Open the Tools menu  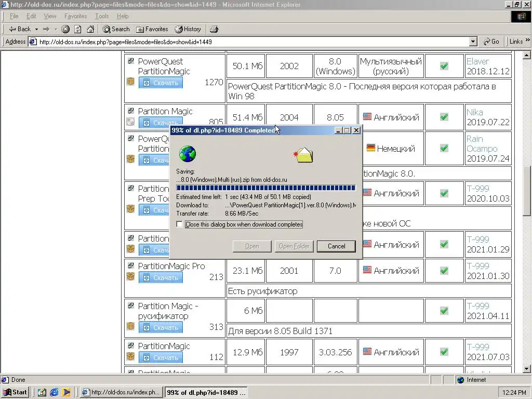102,16
